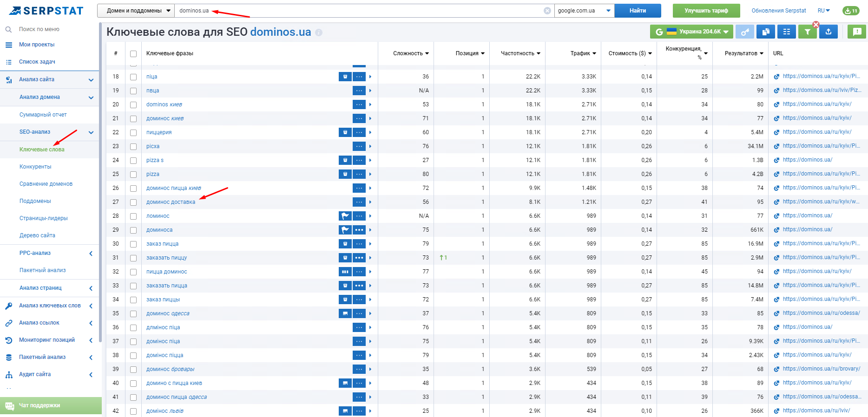868x417 pixels.
Task: Click the flag icon in ломинос row
Action: tap(345, 216)
